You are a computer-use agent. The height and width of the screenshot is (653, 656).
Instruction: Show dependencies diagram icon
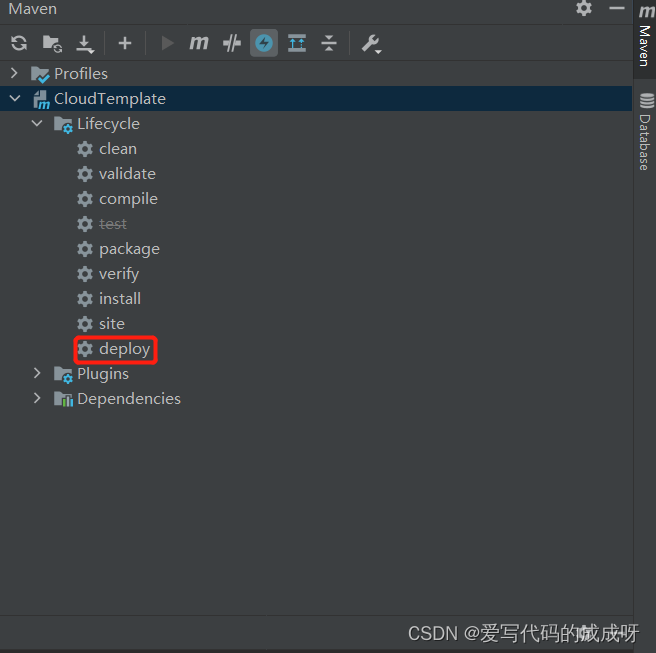click(297, 43)
